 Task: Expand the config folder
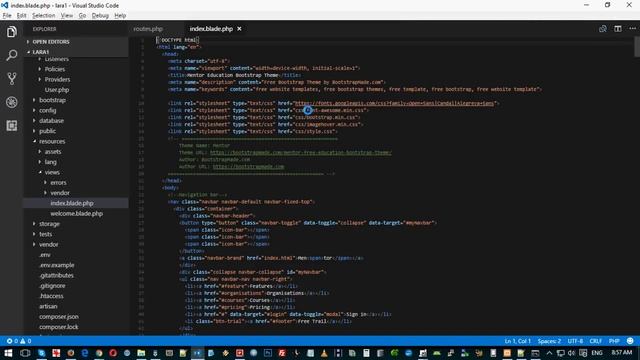click(48, 110)
